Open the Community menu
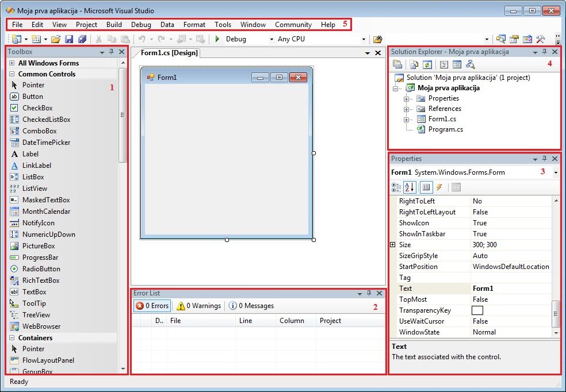566x392 pixels. point(293,25)
